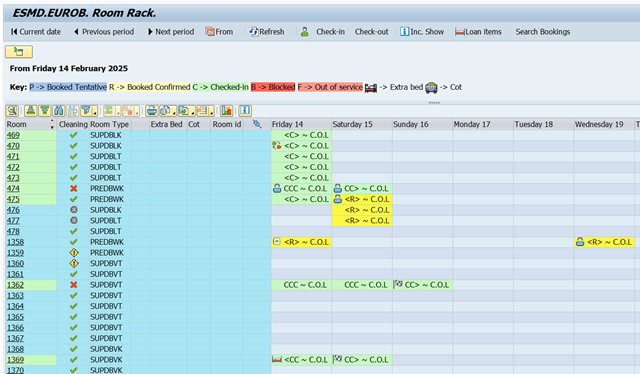The width and height of the screenshot is (640, 374).
Task: Advance to Next period
Action: tap(171, 32)
